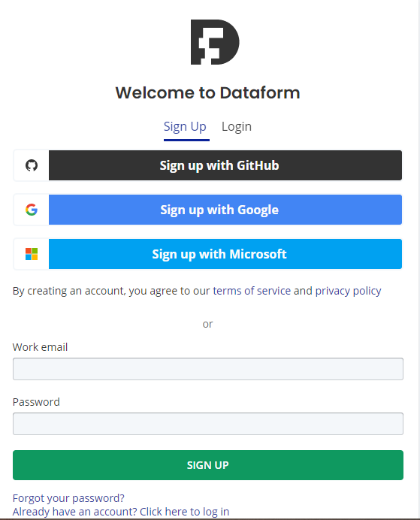
Task: Click the Dataform logo at top
Action: pos(214,42)
